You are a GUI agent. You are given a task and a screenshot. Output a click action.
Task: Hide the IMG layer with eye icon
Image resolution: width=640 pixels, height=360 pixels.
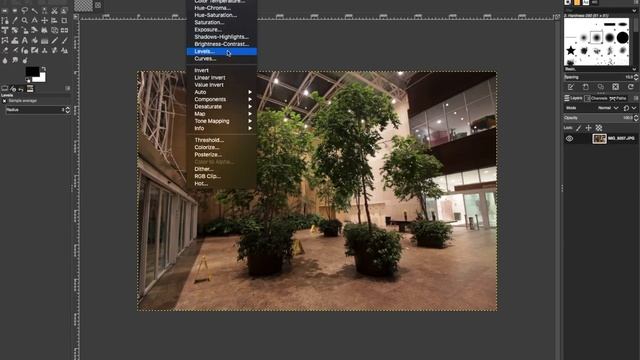coord(569,138)
